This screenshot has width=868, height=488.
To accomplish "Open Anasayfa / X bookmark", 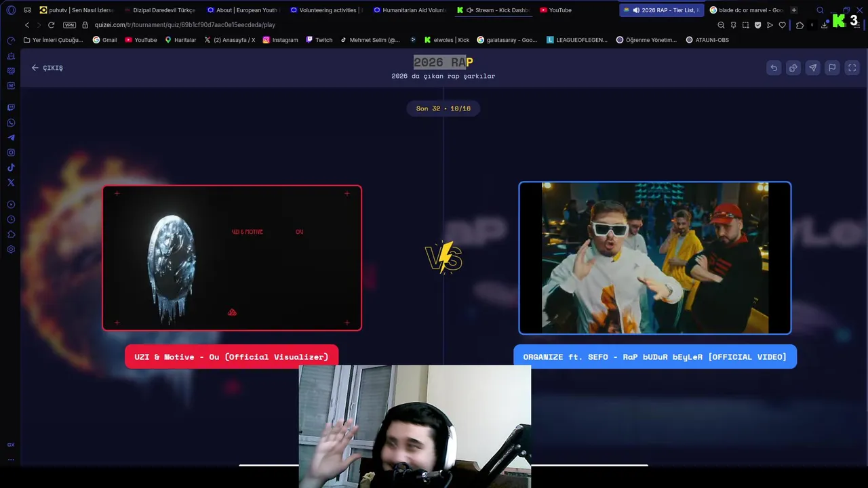I will coord(230,40).
